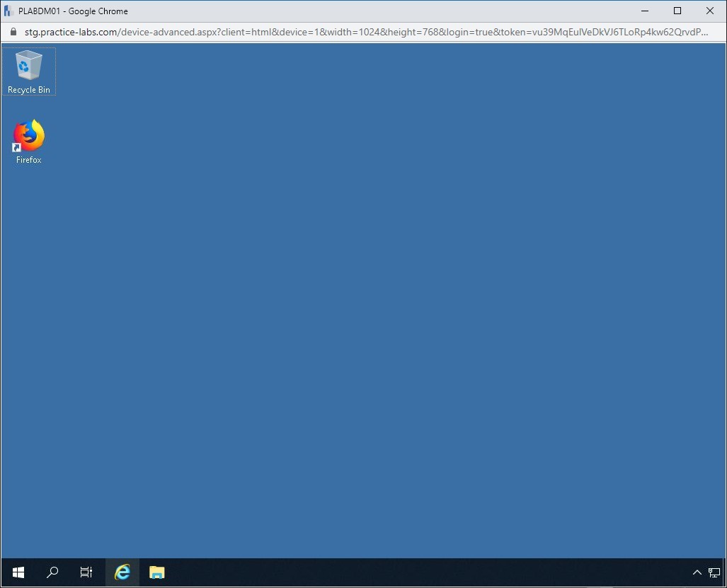Click the padlock site-security icon
The image size is (727, 588).
tap(13, 32)
